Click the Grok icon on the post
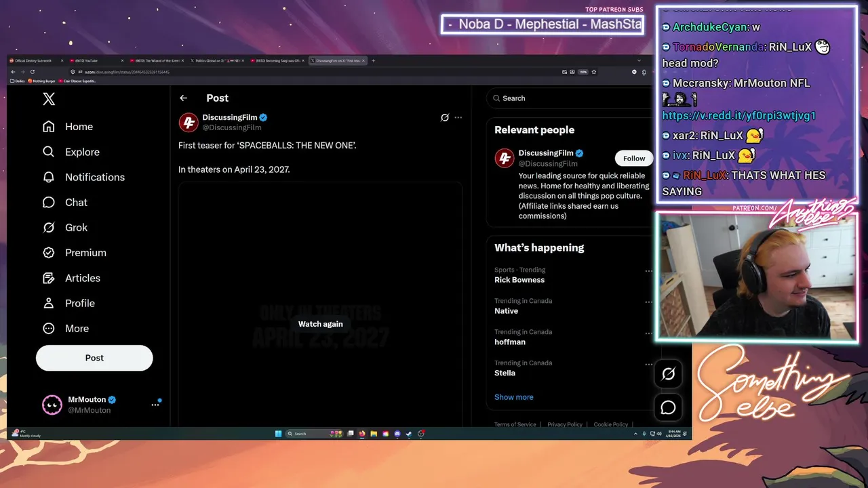Screen dimensions: 868x488 coord(445,117)
